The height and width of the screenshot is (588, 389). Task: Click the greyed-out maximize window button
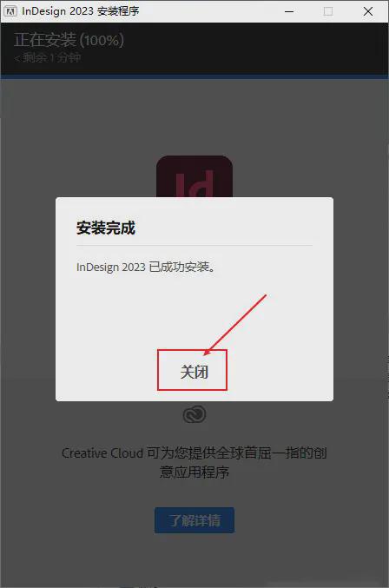[x=328, y=11]
